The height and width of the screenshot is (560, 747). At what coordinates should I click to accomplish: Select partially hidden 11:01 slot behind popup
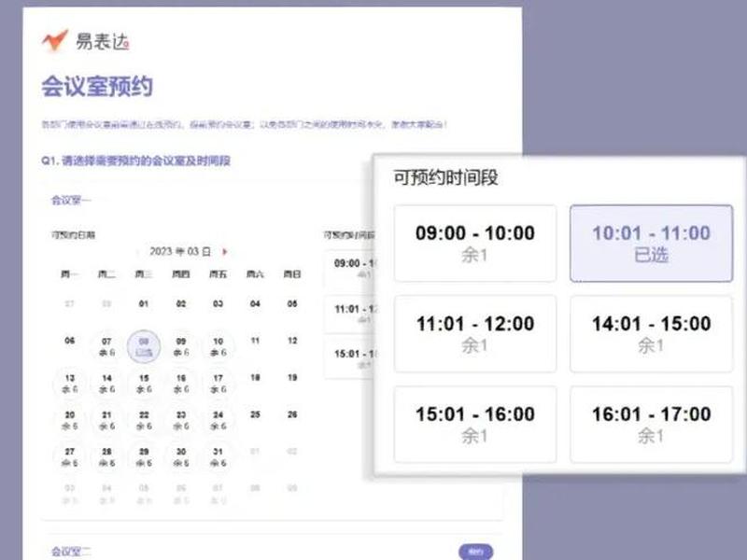pos(350,315)
